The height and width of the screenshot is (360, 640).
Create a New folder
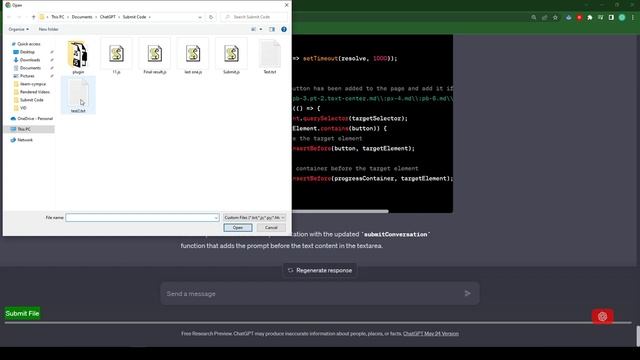[49, 29]
